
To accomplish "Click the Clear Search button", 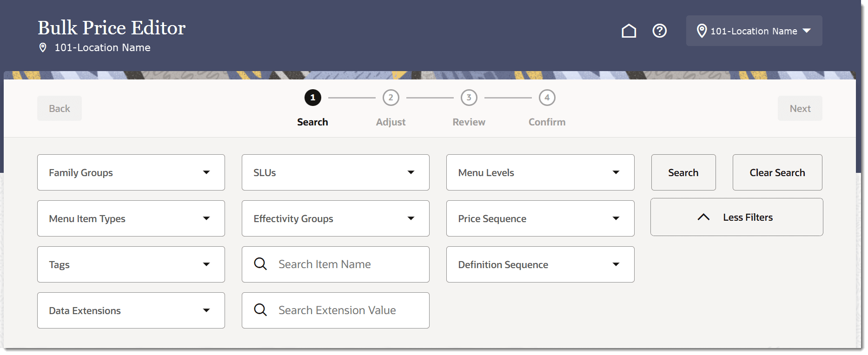I will click(x=777, y=172).
